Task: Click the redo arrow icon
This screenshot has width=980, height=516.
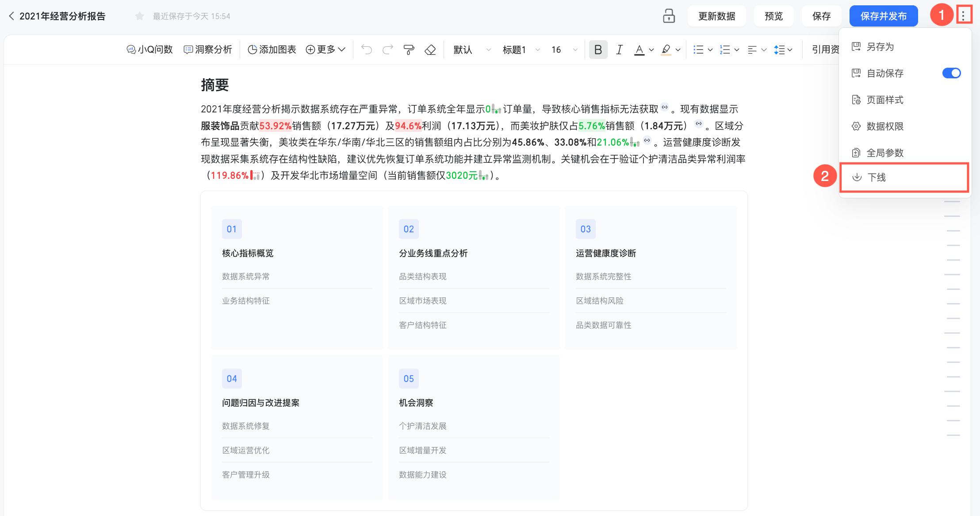Action: [x=387, y=50]
